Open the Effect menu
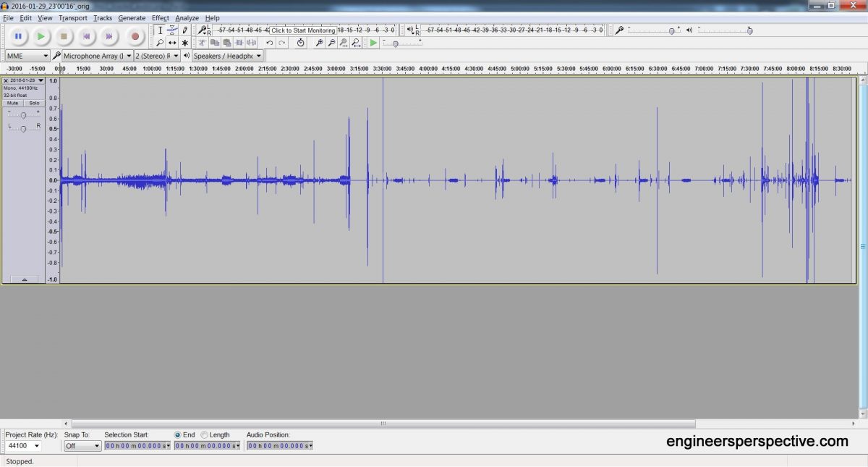 tap(160, 17)
